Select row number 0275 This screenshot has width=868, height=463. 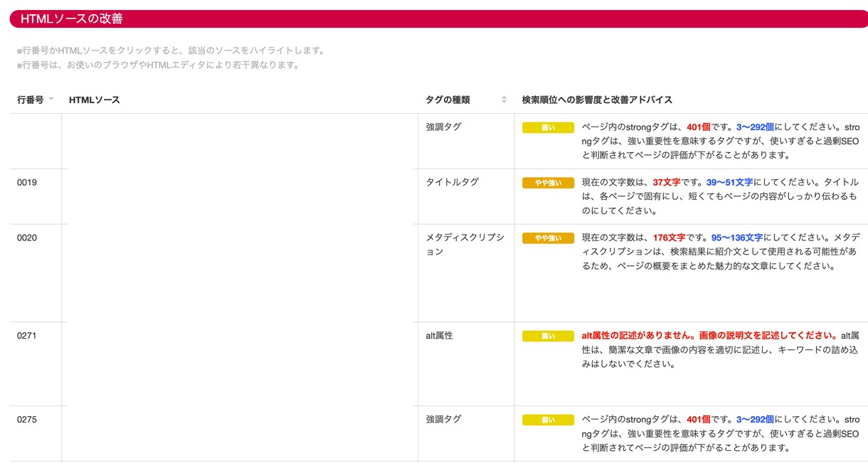pos(27,420)
